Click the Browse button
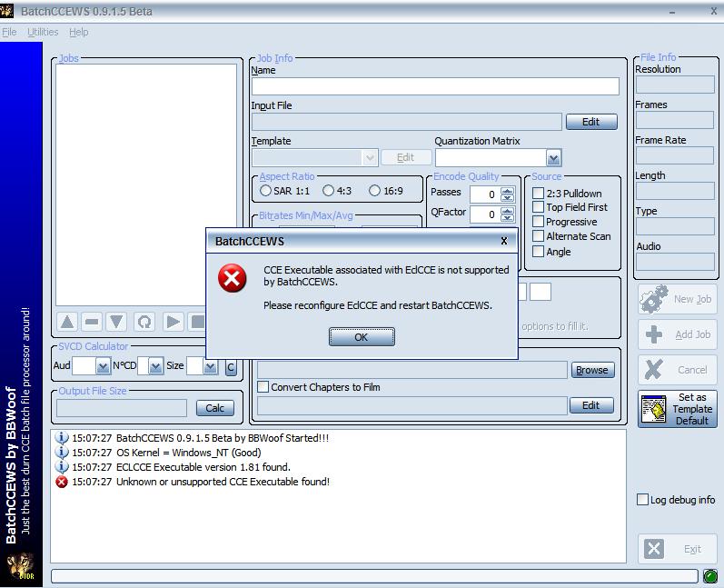This screenshot has height=588, width=724. [592, 370]
